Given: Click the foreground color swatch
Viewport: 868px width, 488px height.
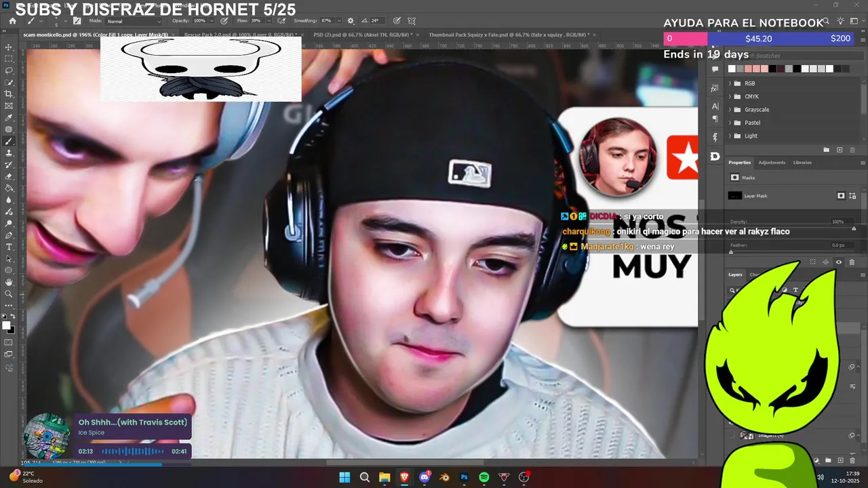Looking at the screenshot, I should [7, 326].
